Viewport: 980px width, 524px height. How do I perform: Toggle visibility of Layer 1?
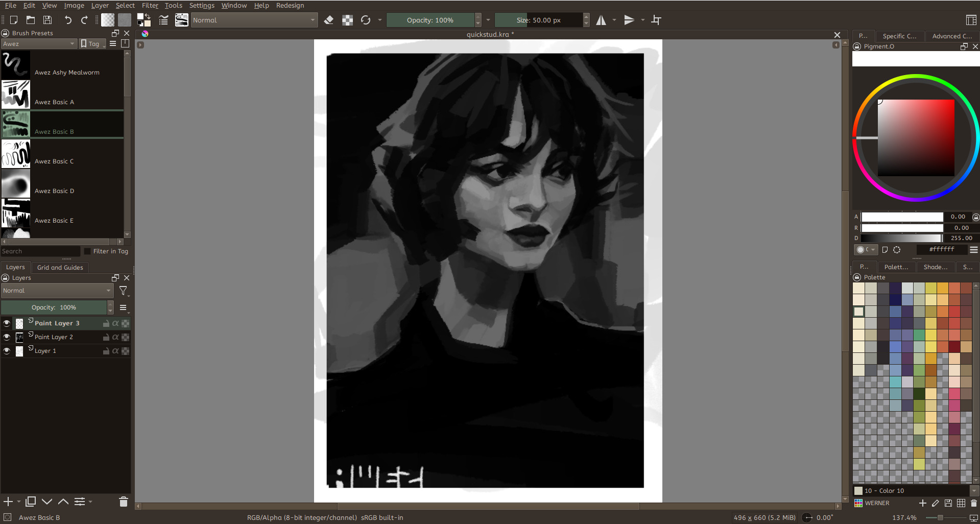coord(7,351)
